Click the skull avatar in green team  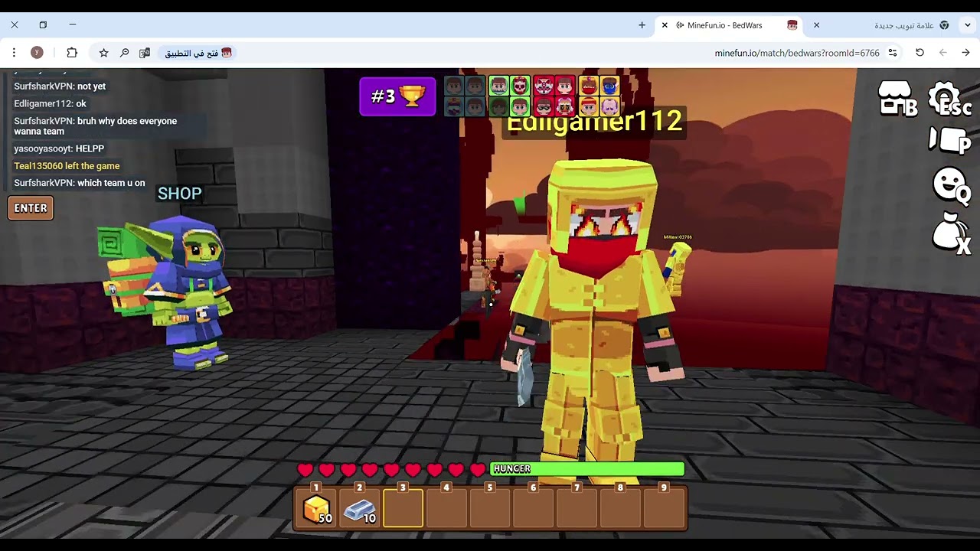[520, 86]
